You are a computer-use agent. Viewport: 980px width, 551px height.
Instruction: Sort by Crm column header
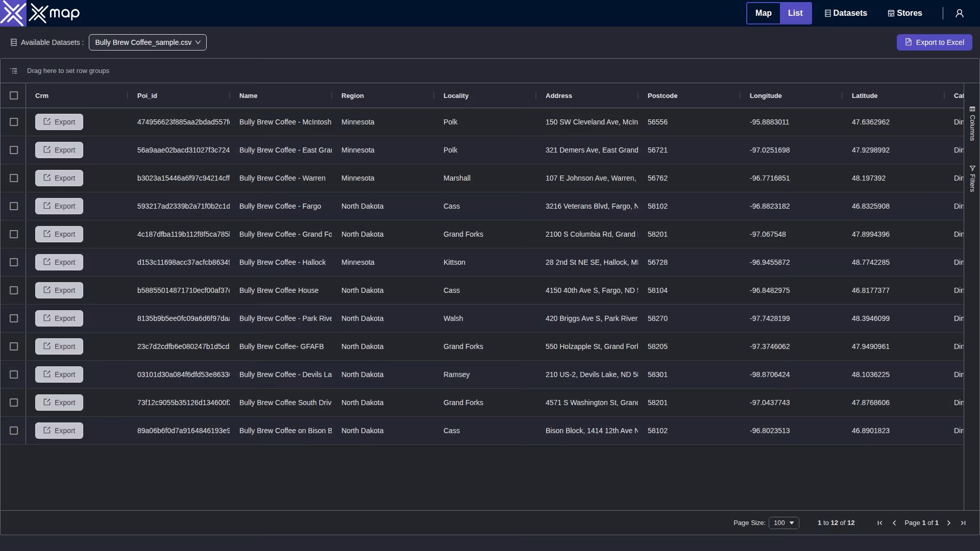(42, 95)
